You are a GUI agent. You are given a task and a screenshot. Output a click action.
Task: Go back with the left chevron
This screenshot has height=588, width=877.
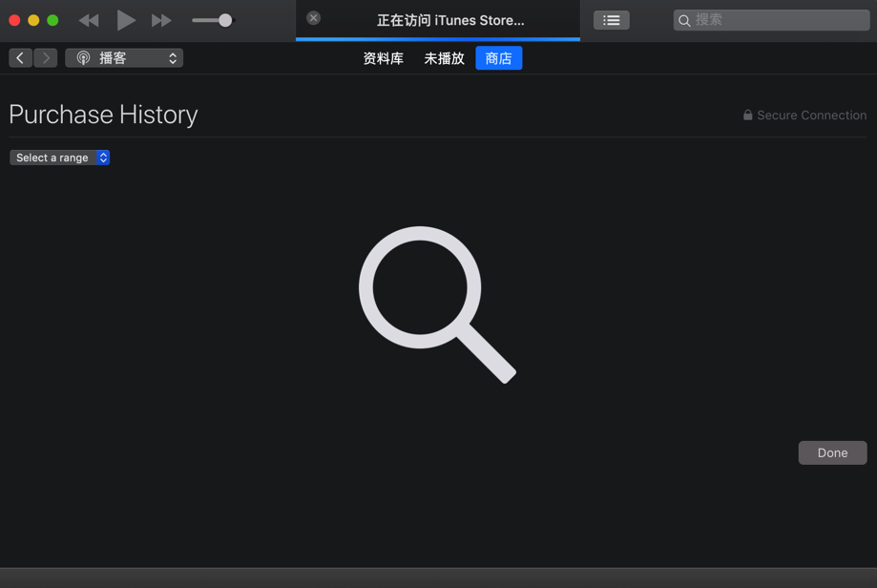(x=20, y=57)
